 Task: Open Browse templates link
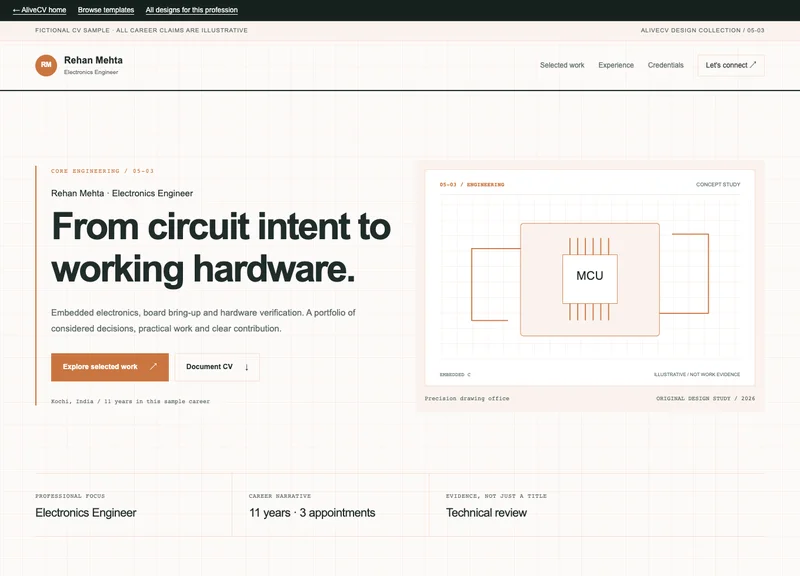point(106,10)
